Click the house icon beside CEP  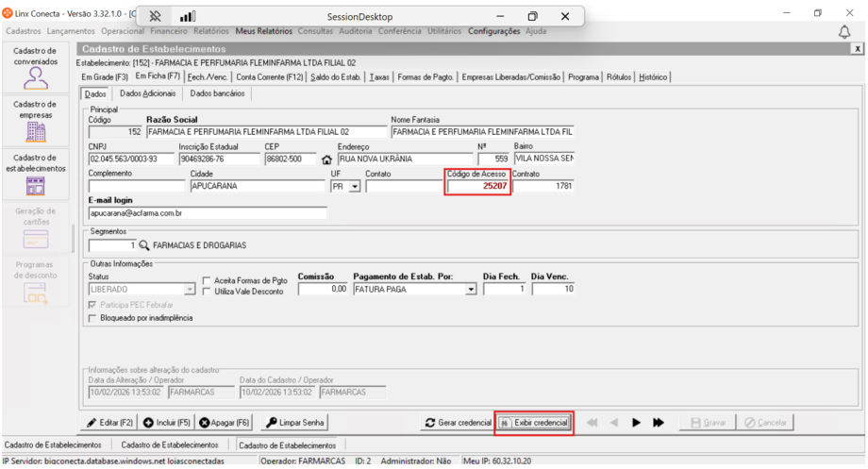[x=327, y=159]
